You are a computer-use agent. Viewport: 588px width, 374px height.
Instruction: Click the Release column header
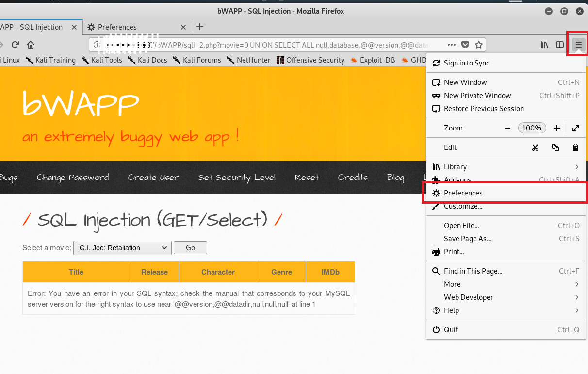point(154,272)
